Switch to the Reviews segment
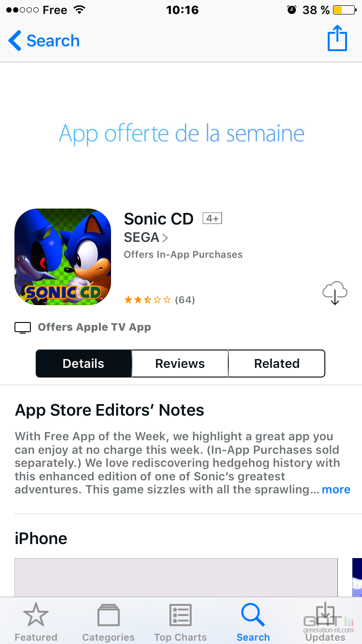 [180, 364]
